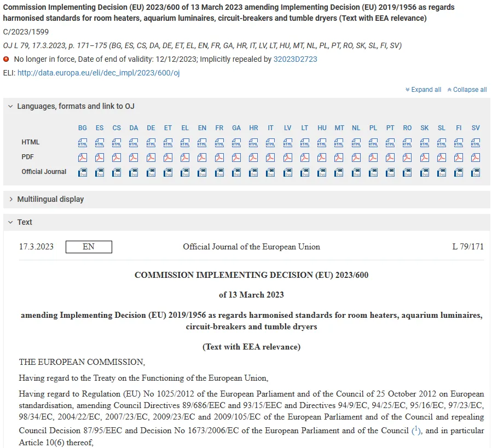
Task: Open the Dutch Official Journal icon
Action: click(x=356, y=172)
